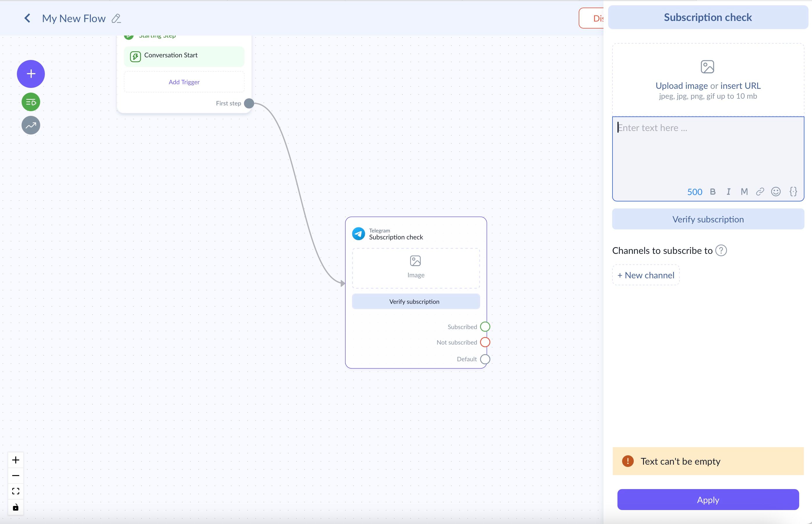The image size is (812, 524).
Task: Fit canvas to screen icon
Action: coord(16,491)
